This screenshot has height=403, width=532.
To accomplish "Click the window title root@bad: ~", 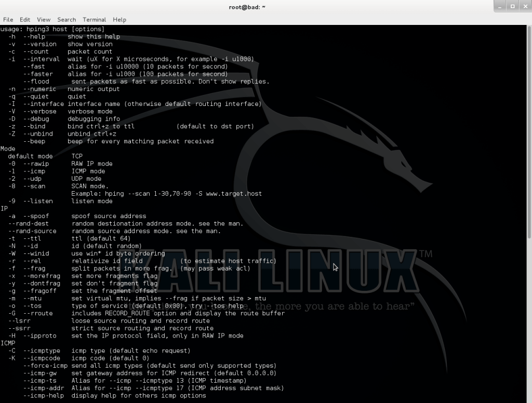I will click(247, 7).
